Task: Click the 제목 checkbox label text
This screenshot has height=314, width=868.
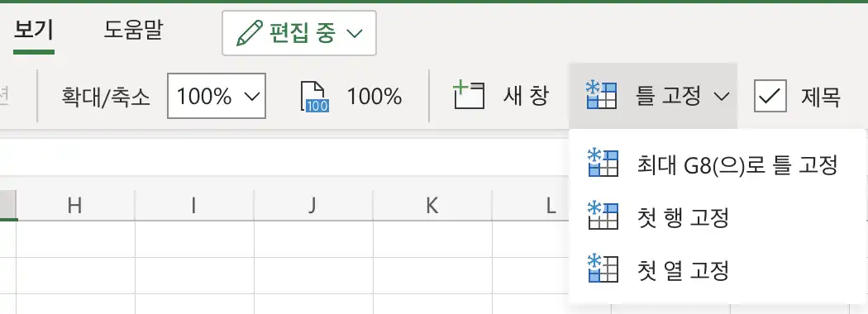Action: [x=821, y=97]
